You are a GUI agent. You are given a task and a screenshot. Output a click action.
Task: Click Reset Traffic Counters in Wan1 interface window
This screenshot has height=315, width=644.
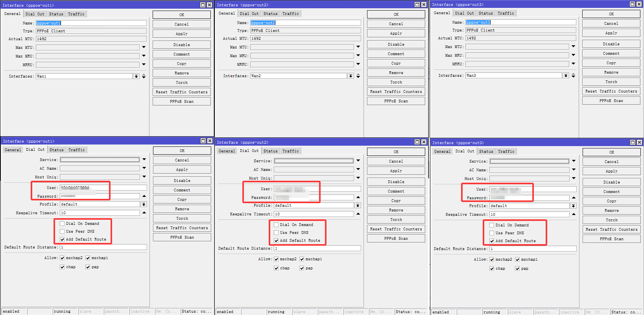[x=181, y=92]
